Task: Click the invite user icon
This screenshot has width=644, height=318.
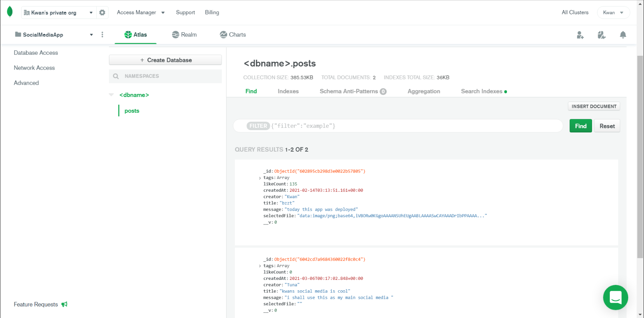Action: click(580, 35)
